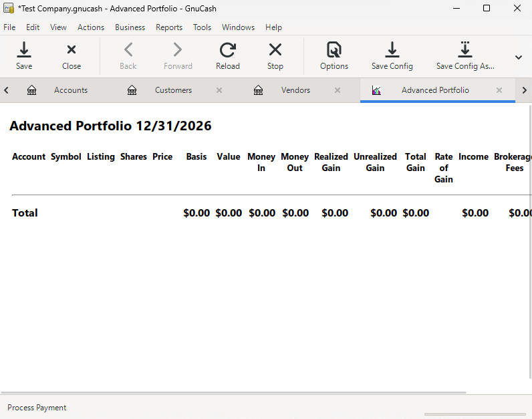
Task: Click the Money Out column header
Action: point(295,162)
